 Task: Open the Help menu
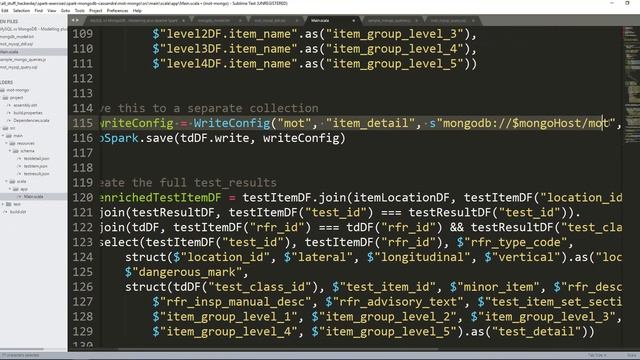(137, 11)
